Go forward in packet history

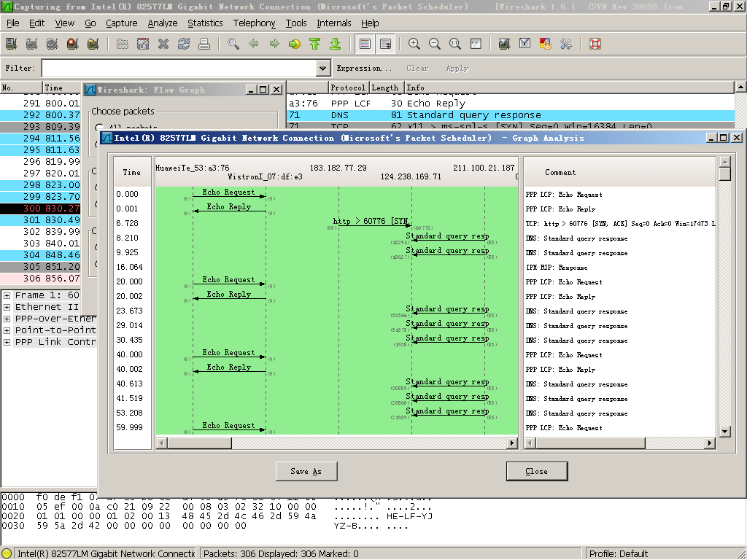point(274,44)
